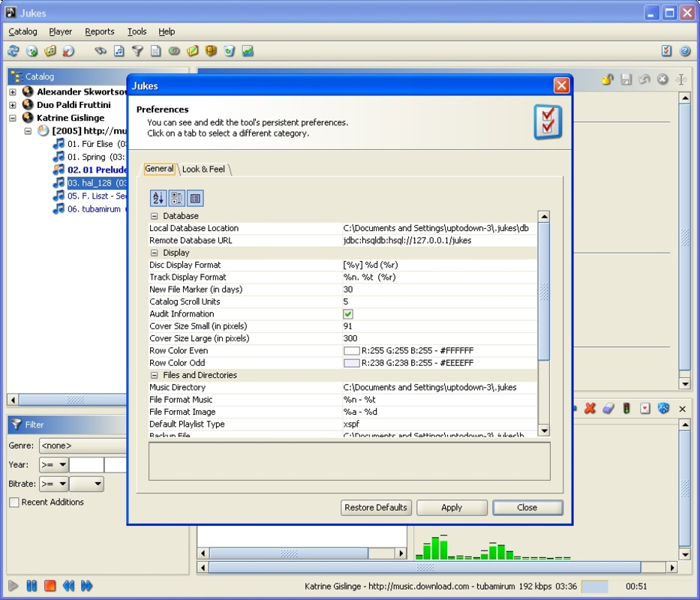Screen dimensions: 700x600
Task: Select the General tab
Action: click(x=159, y=169)
